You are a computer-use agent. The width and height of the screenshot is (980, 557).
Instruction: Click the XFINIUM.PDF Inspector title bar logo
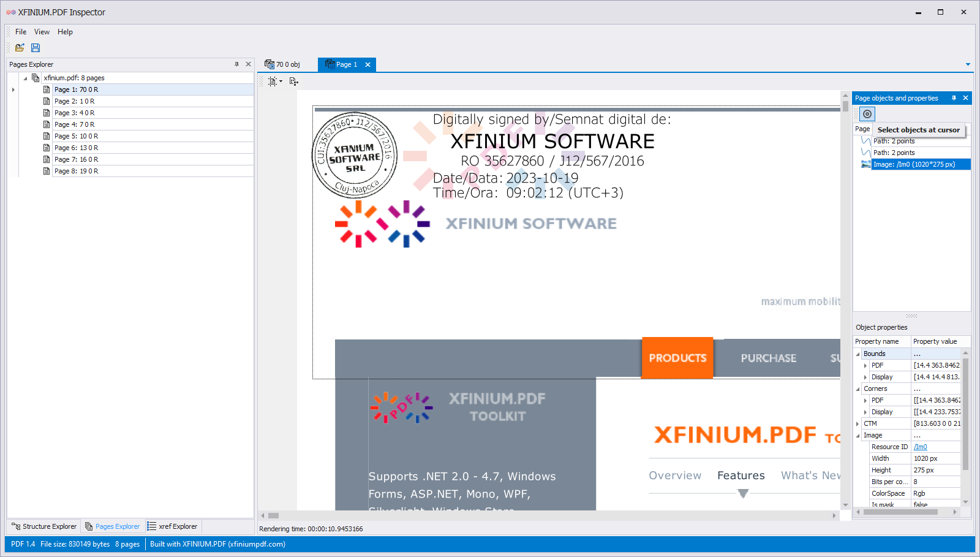11,12
